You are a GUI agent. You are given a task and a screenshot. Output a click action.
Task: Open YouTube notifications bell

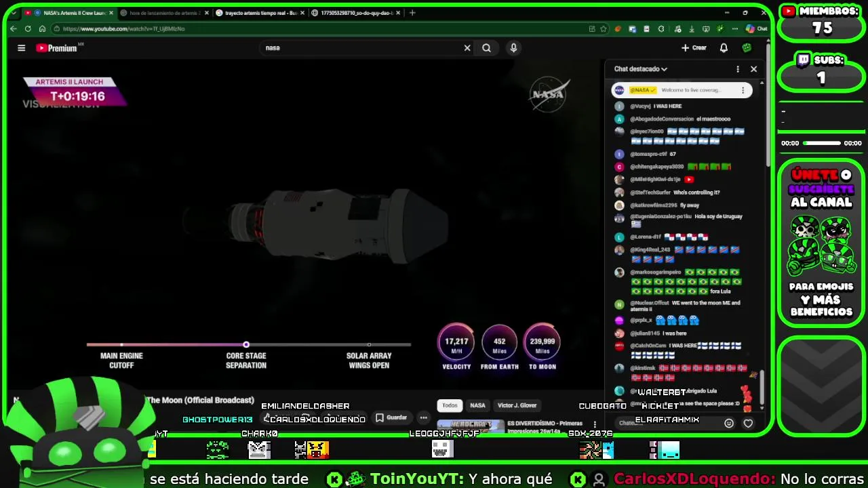pos(724,48)
